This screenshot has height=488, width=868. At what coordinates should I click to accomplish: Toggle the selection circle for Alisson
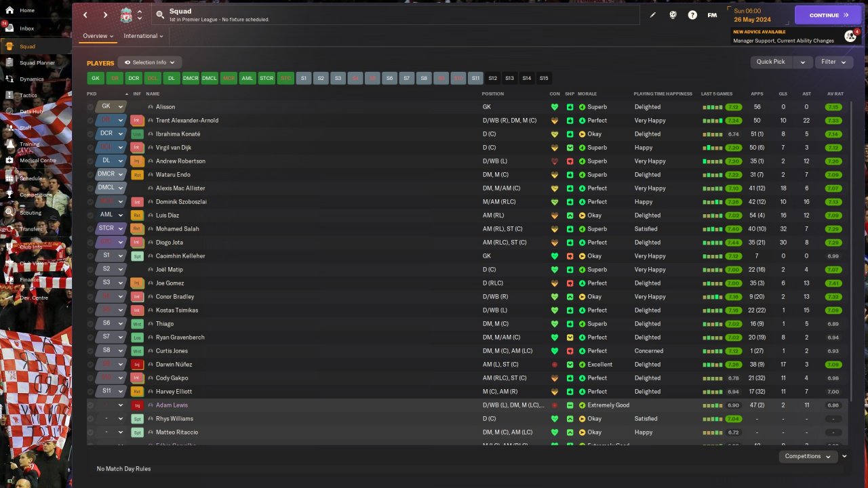[90, 107]
